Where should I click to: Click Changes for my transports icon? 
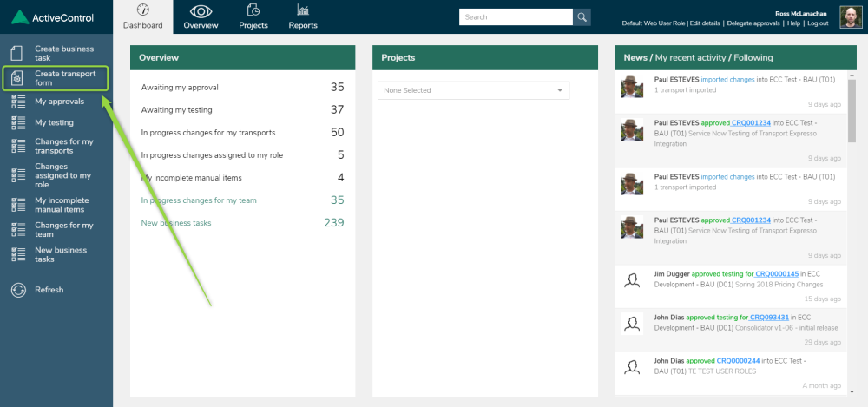(x=18, y=146)
